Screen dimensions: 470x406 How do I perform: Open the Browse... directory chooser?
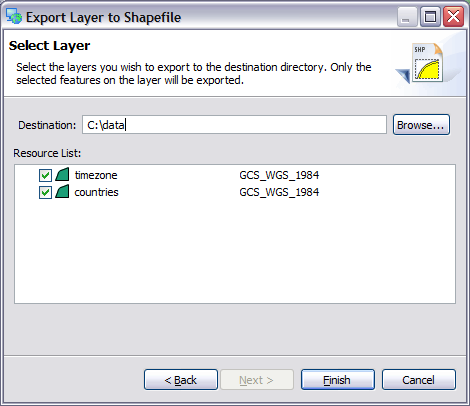pyautogui.click(x=421, y=125)
